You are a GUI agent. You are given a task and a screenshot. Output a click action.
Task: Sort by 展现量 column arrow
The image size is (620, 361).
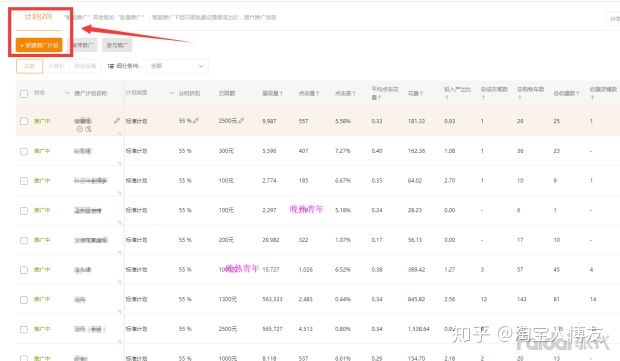tap(281, 93)
